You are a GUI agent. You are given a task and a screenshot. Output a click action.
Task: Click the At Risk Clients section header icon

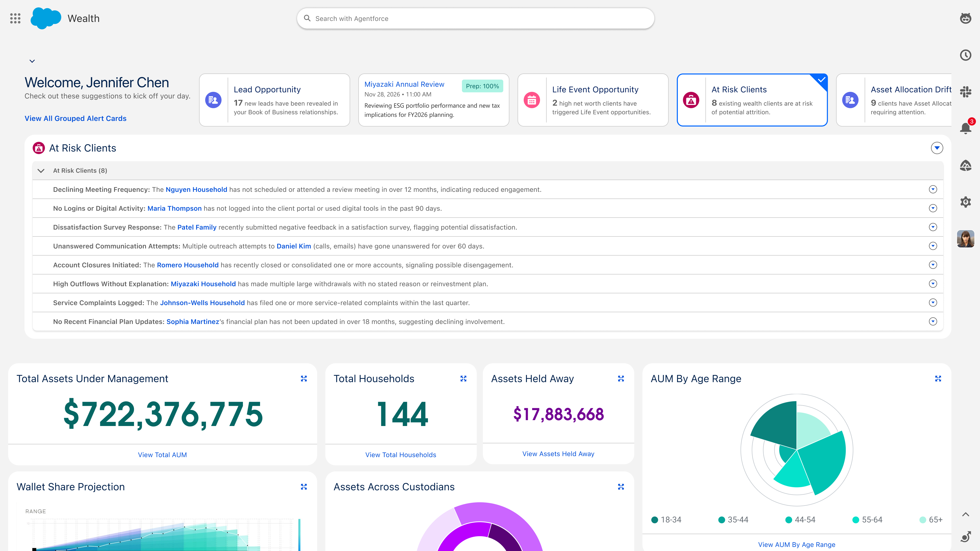tap(39, 148)
